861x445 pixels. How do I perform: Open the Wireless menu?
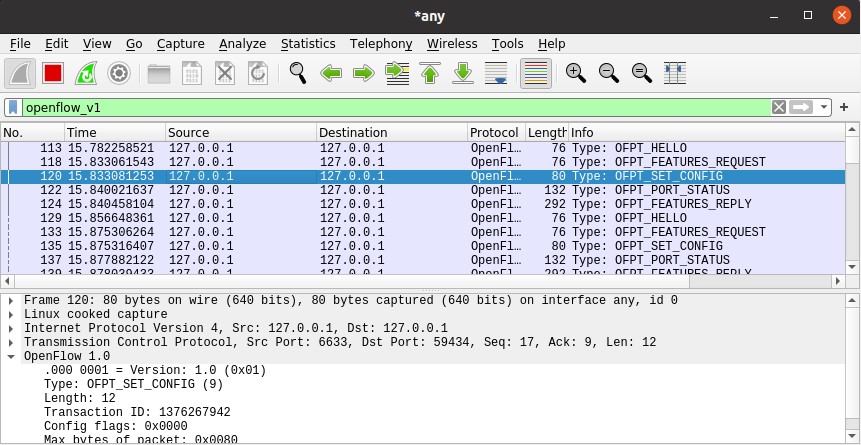pos(452,44)
